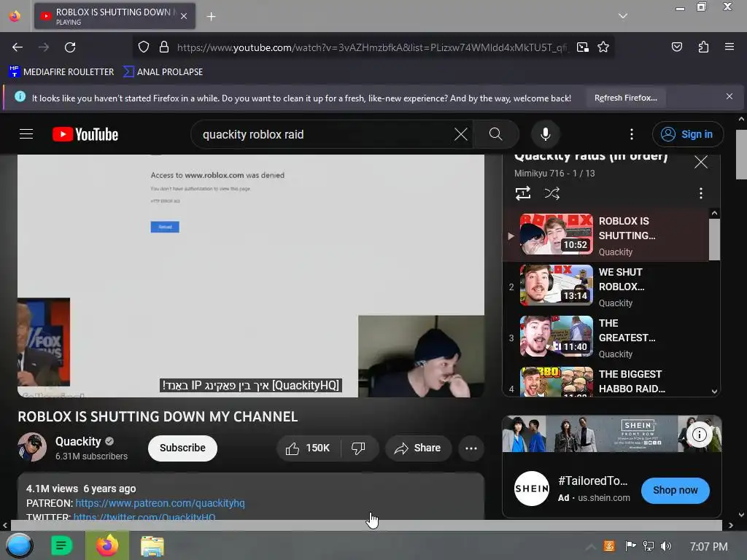Close the ROBLOX IS SHUTTING DOWN tab

click(184, 16)
